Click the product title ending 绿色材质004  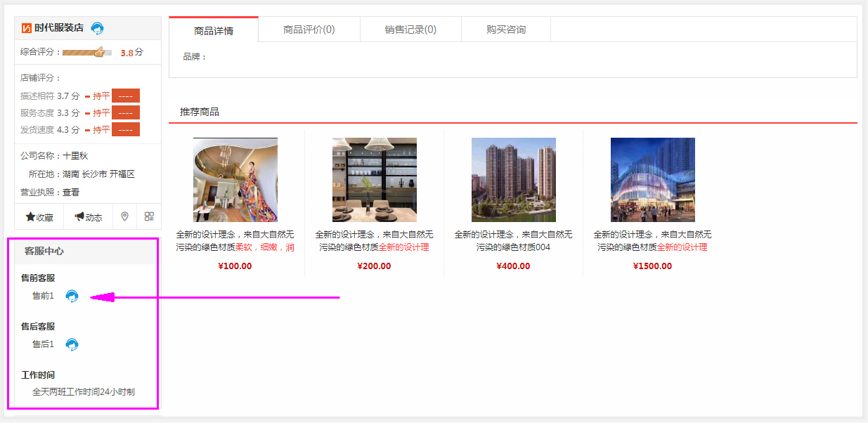pos(514,241)
